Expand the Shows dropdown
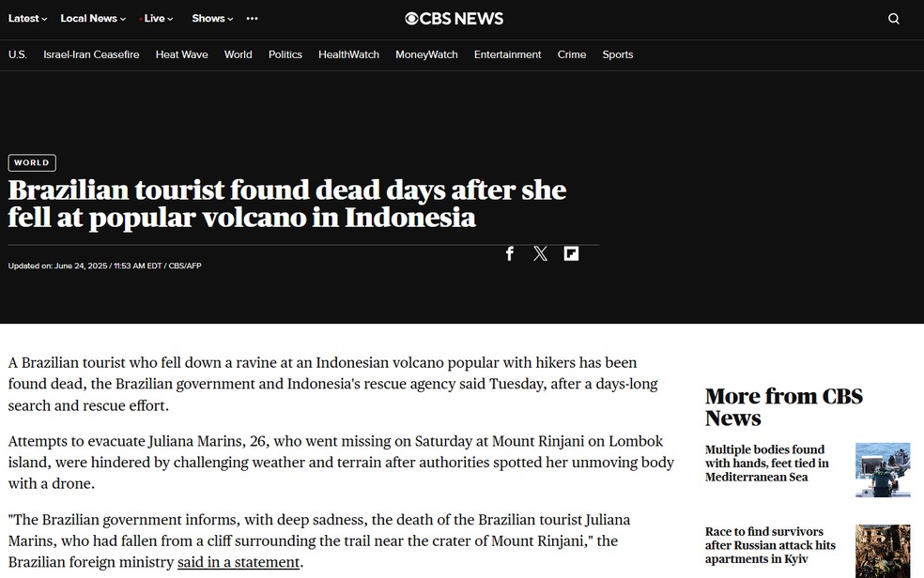Screen dimensions: 924x578 (212, 19)
